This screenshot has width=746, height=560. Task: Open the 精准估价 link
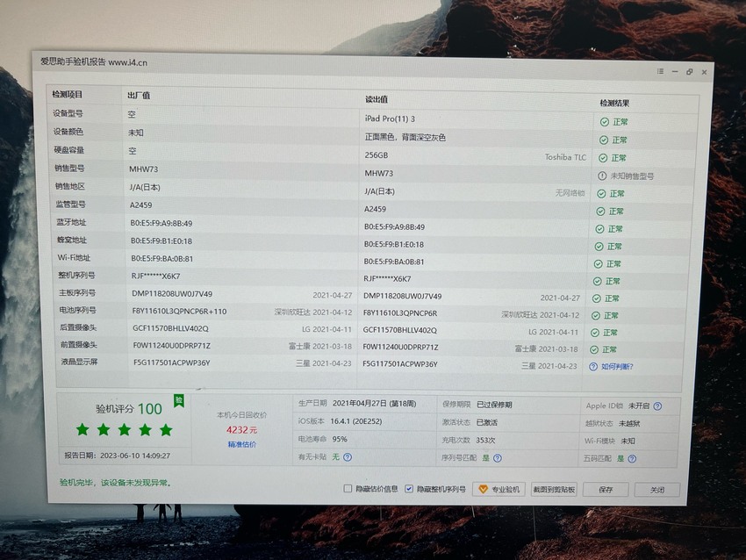242,444
